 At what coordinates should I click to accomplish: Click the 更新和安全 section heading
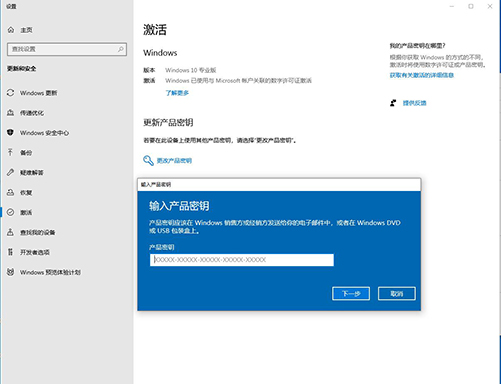point(22,68)
